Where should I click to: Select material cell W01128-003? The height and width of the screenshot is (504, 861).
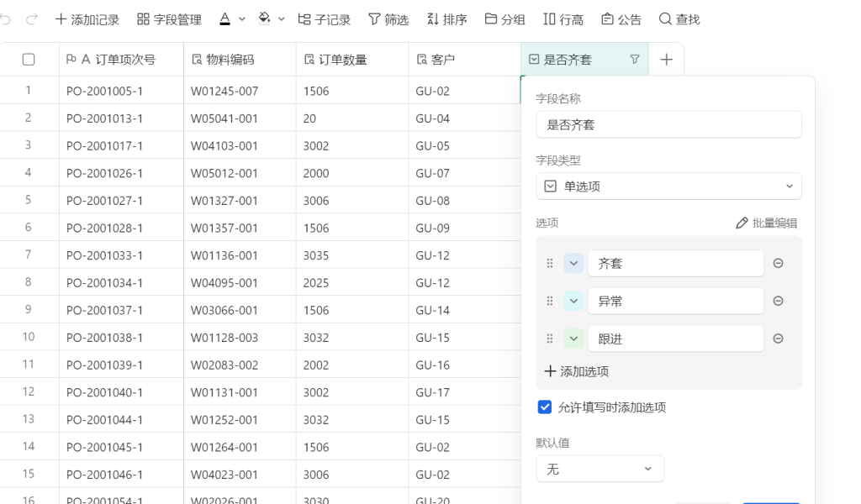coord(240,338)
